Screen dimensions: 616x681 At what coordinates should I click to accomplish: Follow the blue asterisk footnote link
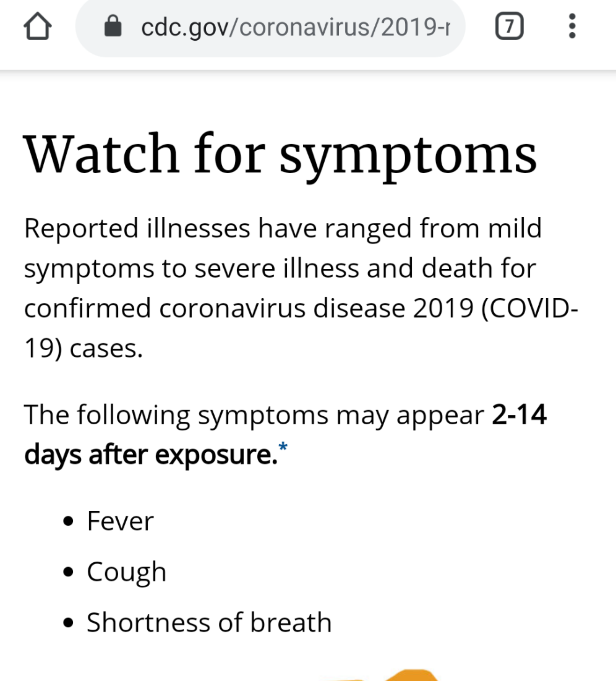283,447
